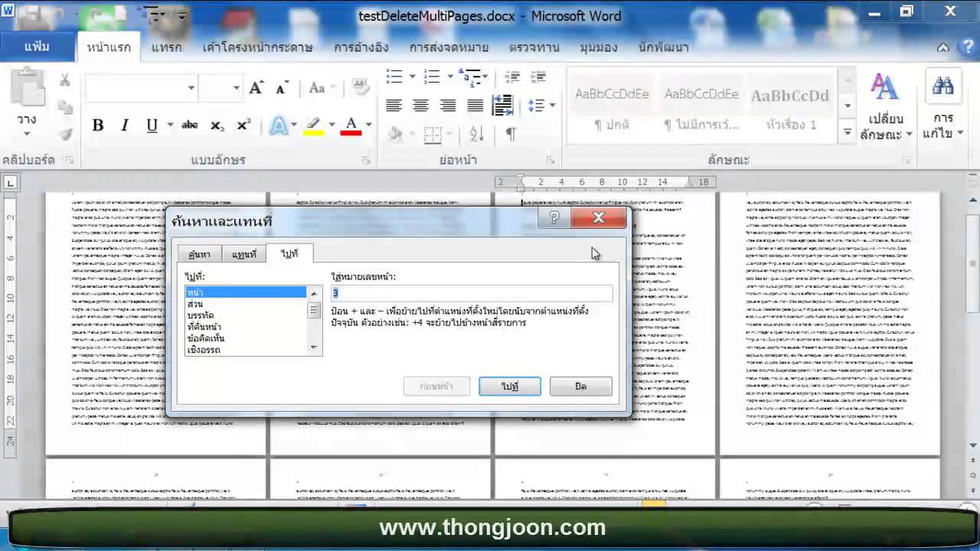Open the Clipboard pane launcher
The image size is (980, 551).
70,161
